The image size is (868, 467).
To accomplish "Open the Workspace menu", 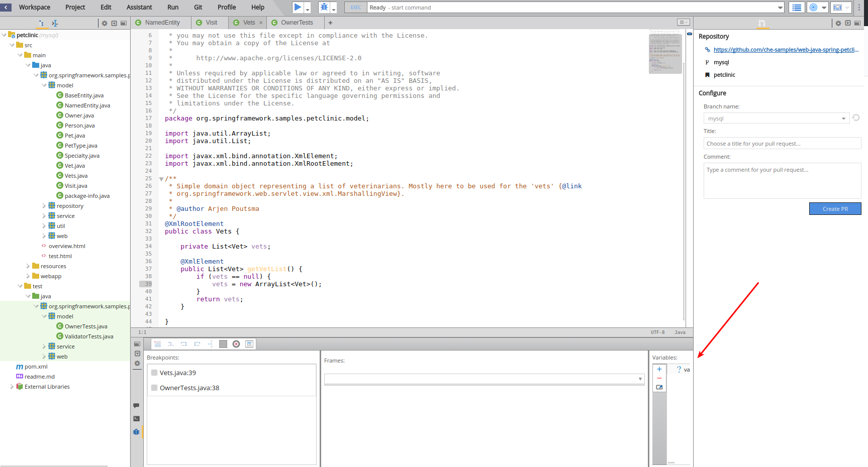I will (35, 7).
